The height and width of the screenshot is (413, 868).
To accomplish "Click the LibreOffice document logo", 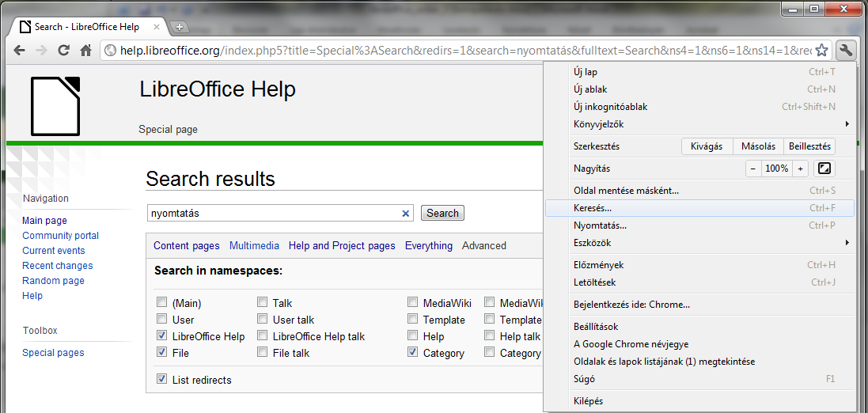I will pos(55,106).
